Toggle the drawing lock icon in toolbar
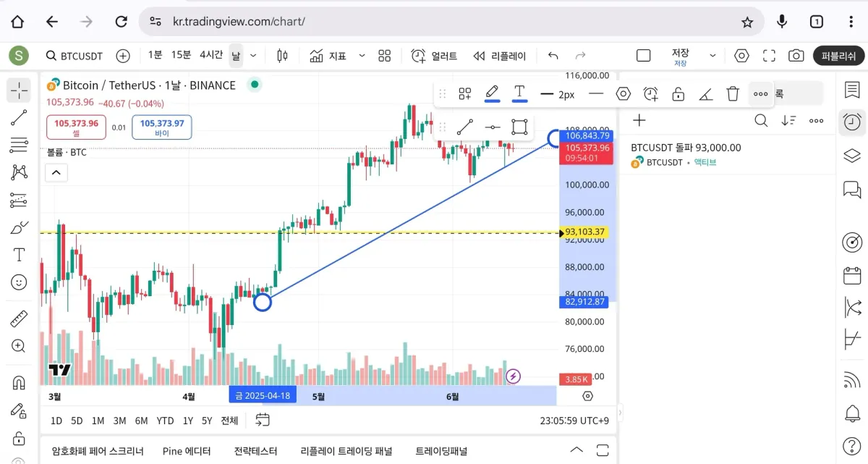Screen dimensions: 868x464 click(678, 93)
